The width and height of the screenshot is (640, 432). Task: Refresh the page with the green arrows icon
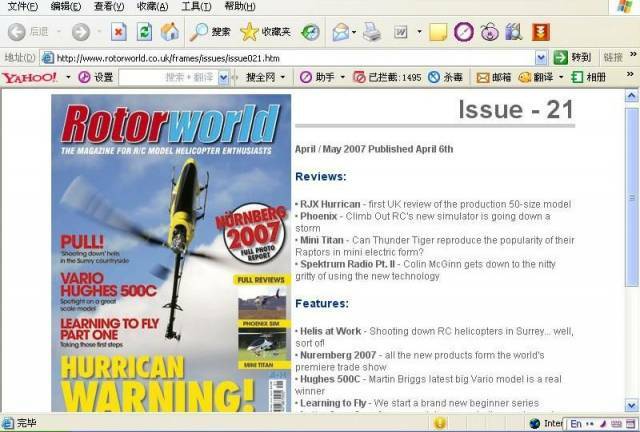(x=144, y=32)
